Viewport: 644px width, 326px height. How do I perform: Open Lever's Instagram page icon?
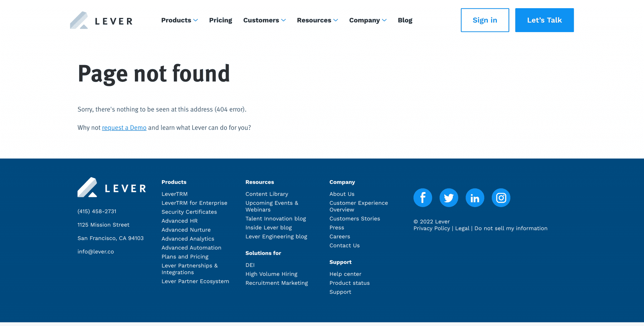(x=501, y=198)
